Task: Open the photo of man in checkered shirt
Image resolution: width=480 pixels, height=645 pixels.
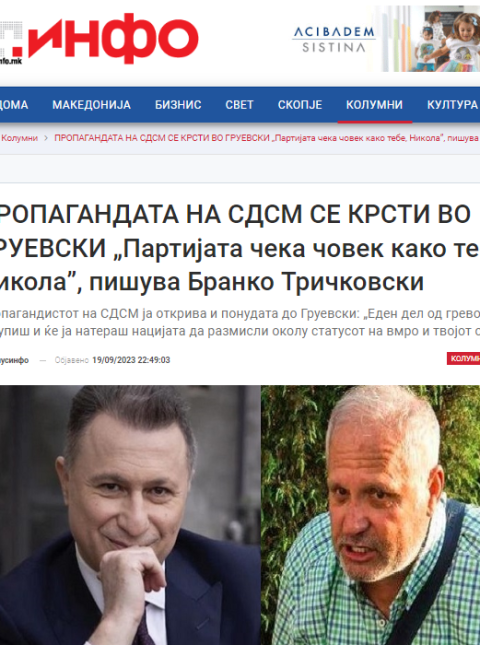Action: click(371, 515)
